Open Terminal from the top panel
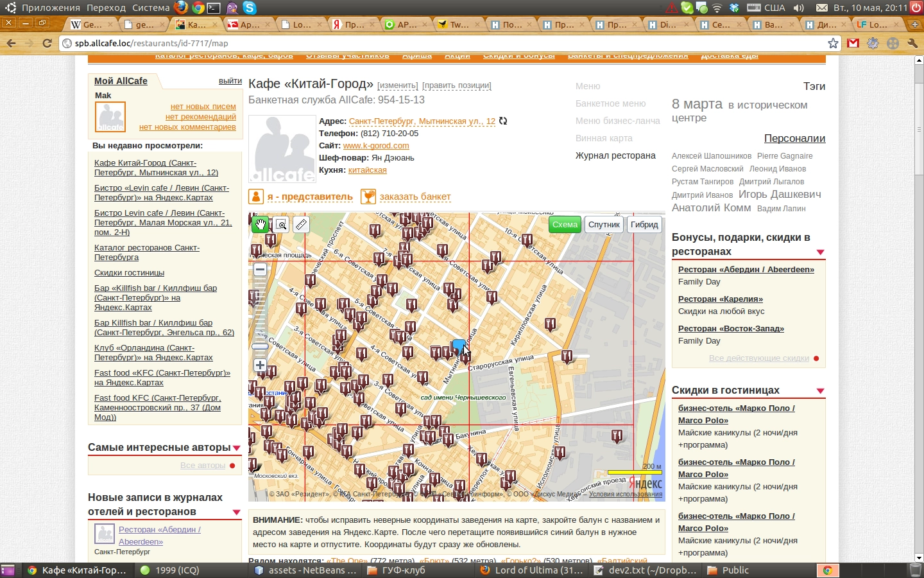This screenshot has height=578, width=924. 214,8
